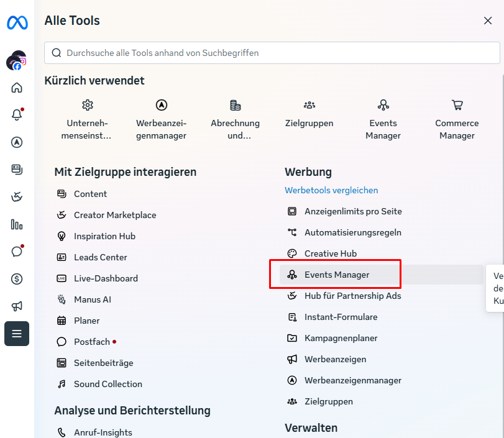This screenshot has height=438, width=504.
Task: Open Anruf-Insights
Action: click(x=94, y=432)
